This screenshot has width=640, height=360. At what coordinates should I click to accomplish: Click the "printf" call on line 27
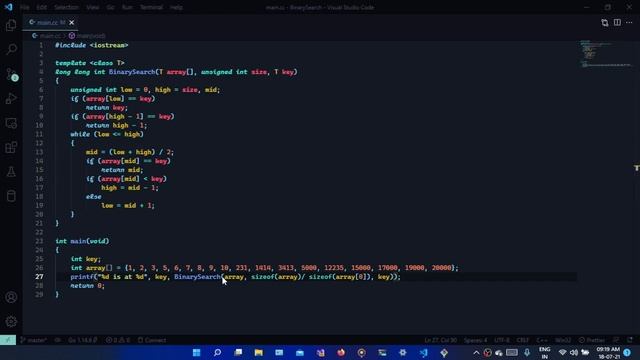(82, 277)
